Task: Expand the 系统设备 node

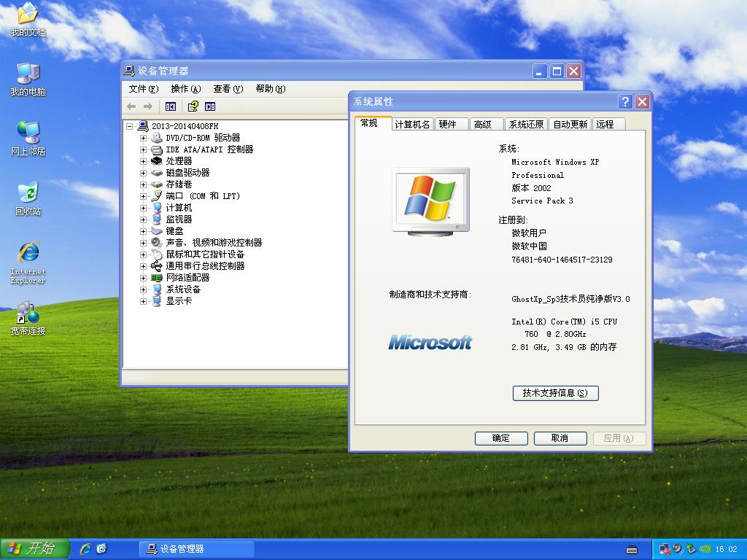Action: [x=144, y=289]
